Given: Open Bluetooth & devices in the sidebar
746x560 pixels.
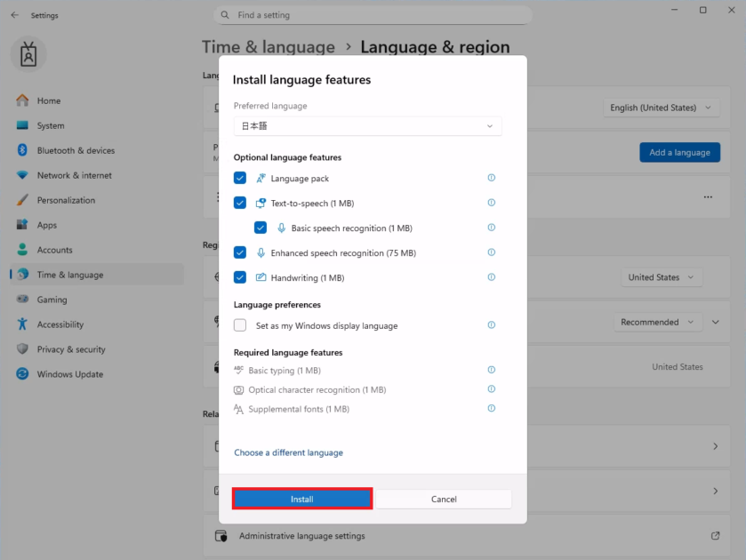Looking at the screenshot, I should (97, 150).
